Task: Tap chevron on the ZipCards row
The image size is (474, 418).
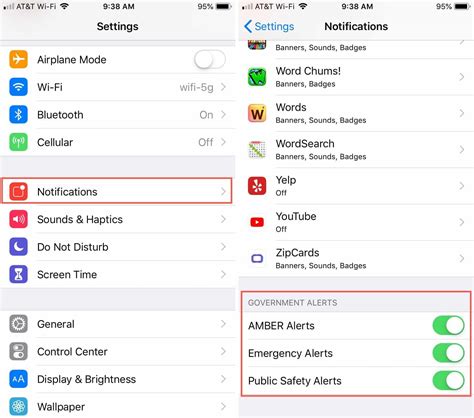Action: coord(462,259)
